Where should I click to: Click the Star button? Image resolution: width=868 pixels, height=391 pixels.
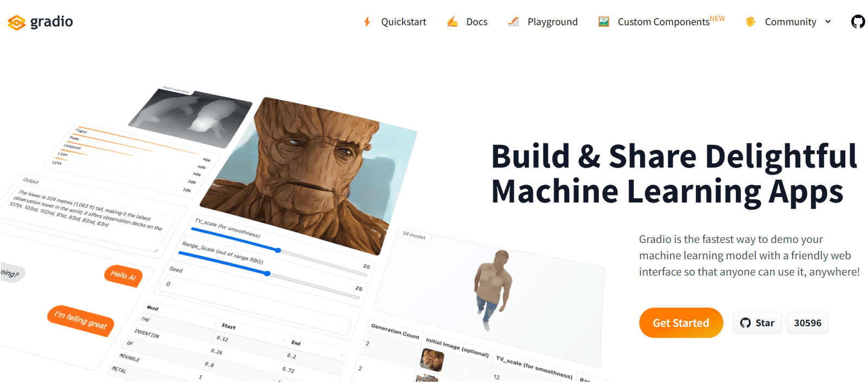tap(757, 323)
